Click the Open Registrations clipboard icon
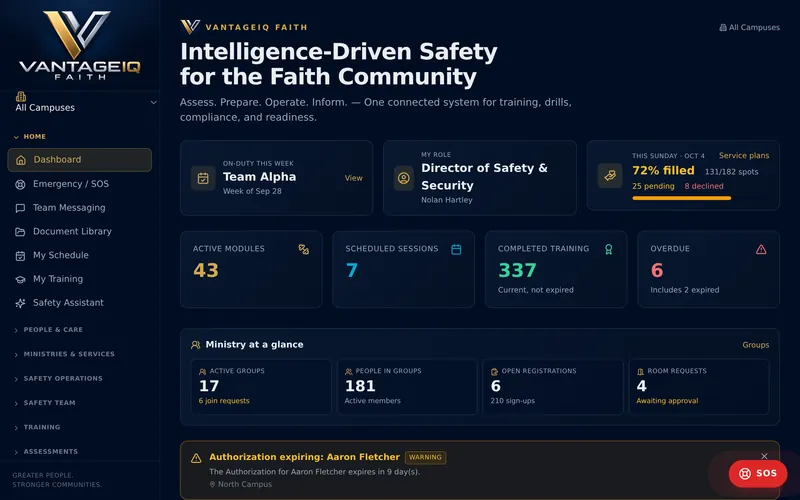Viewport: 800px width, 500px height. point(494,372)
